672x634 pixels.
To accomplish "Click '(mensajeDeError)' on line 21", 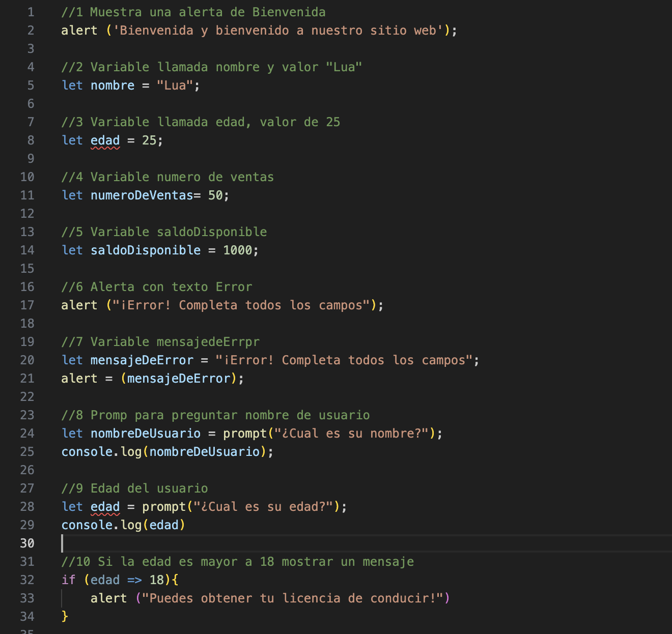I will coord(179,379).
